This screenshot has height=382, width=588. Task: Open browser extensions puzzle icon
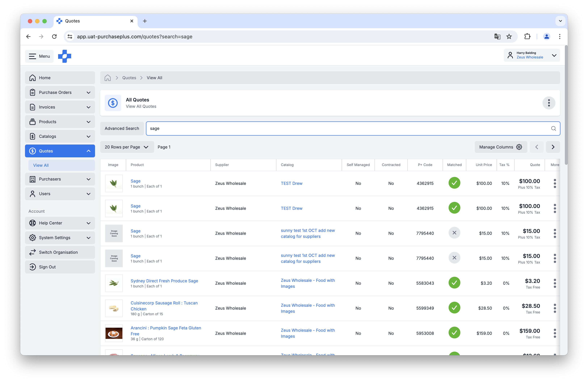[x=527, y=37]
